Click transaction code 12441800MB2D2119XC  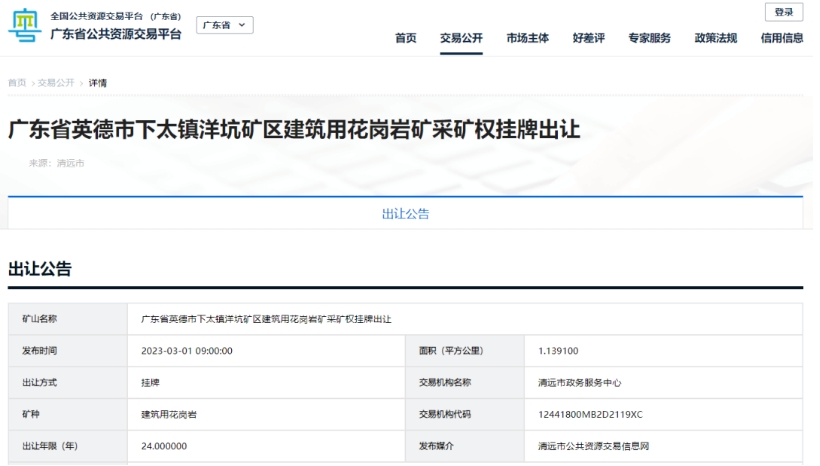(590, 414)
